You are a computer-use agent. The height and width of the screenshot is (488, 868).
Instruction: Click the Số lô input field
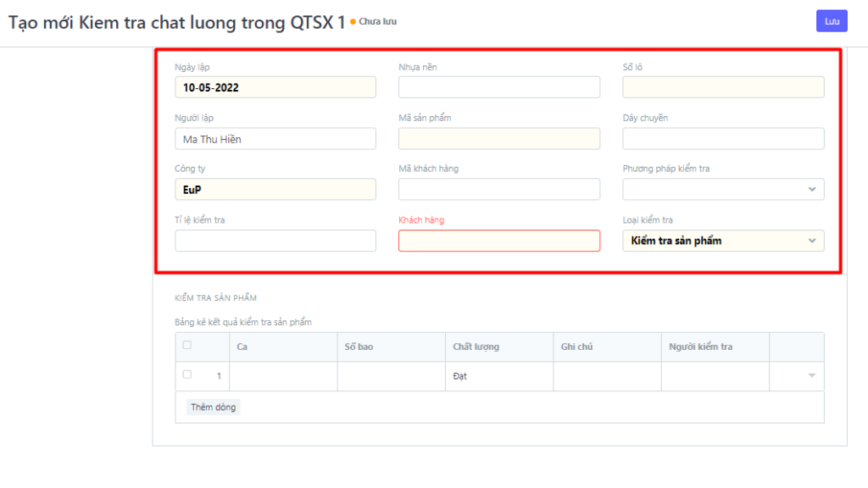(723, 87)
